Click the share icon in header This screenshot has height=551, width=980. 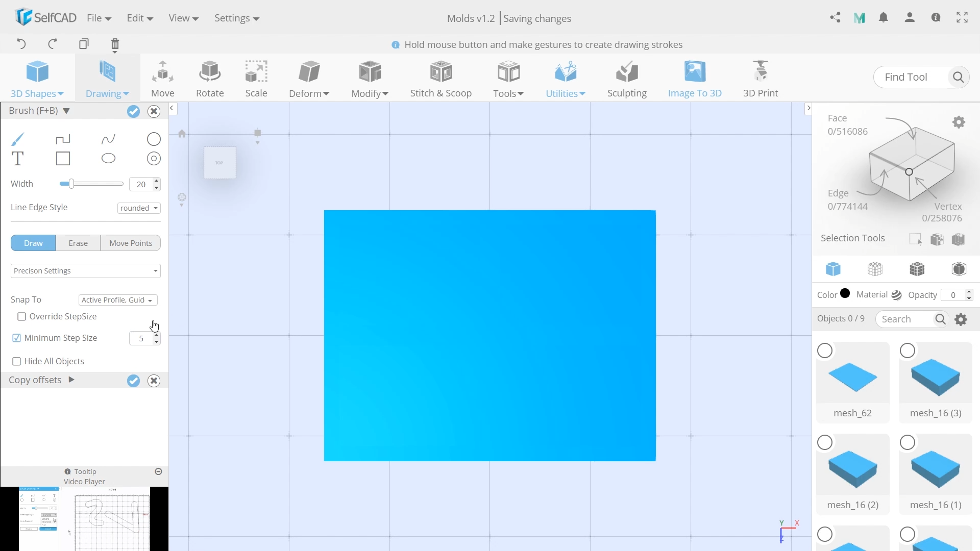pyautogui.click(x=835, y=18)
